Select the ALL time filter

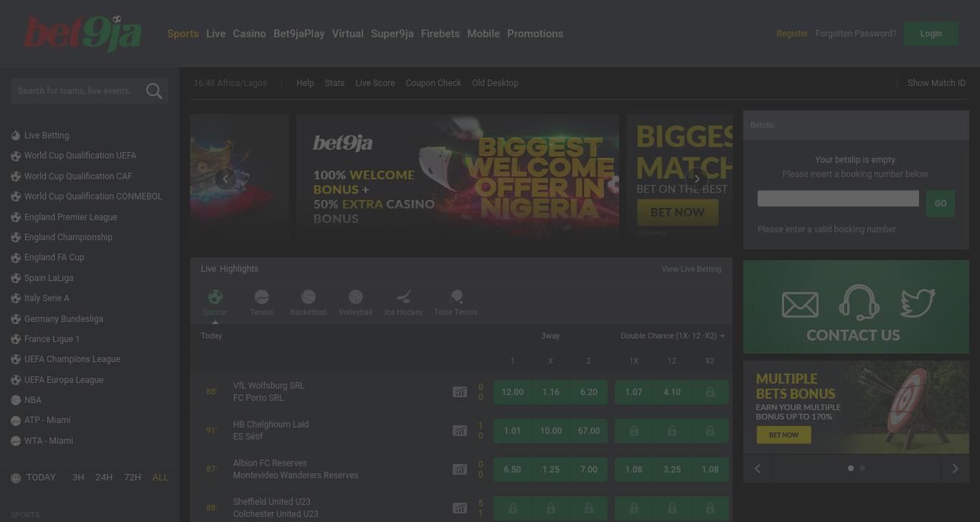pyautogui.click(x=161, y=478)
